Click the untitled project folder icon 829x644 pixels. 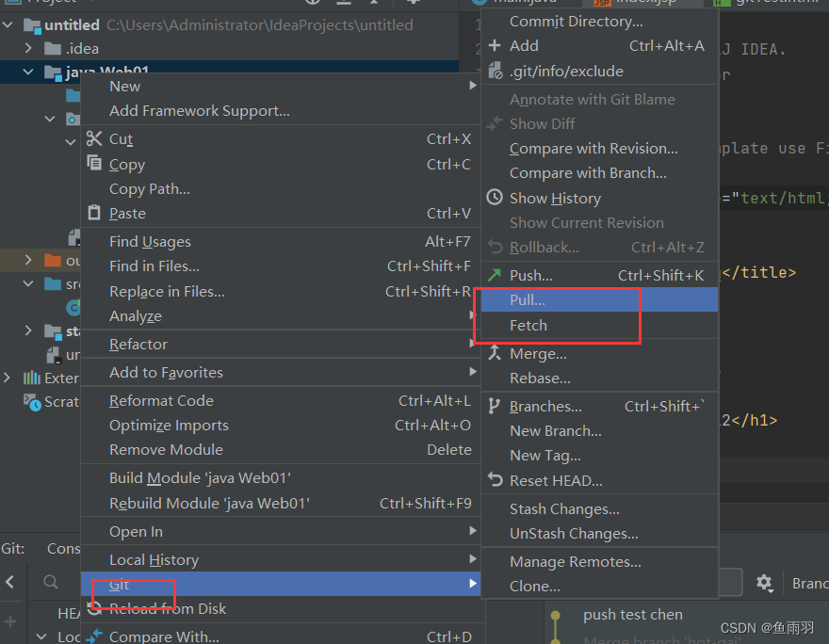pyautogui.click(x=32, y=25)
